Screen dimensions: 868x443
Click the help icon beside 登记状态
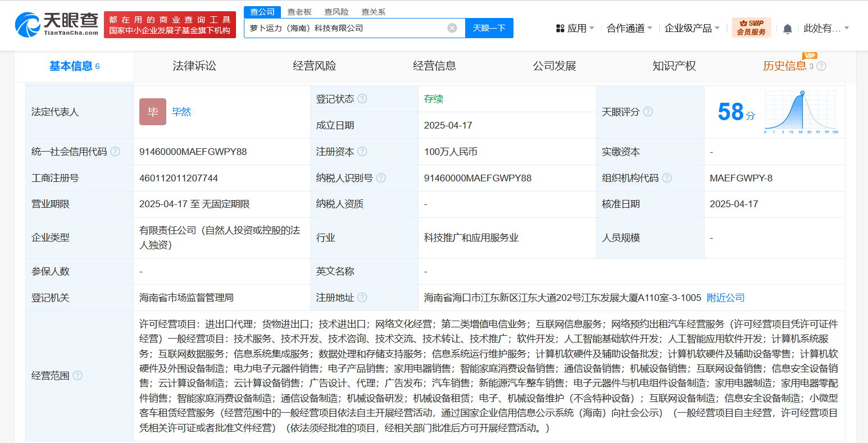tap(362, 99)
